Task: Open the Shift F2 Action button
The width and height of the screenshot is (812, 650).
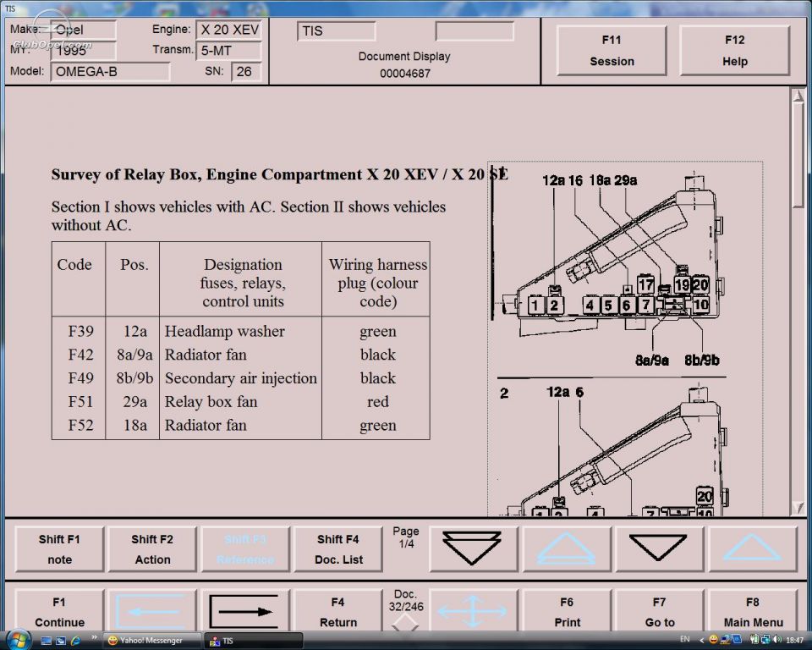Action: [152, 549]
